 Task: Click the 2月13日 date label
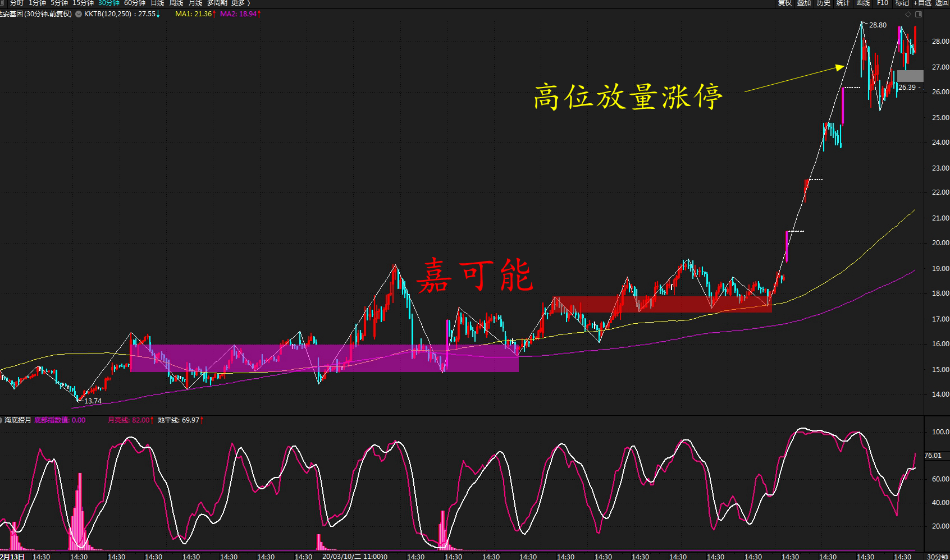coord(12,557)
